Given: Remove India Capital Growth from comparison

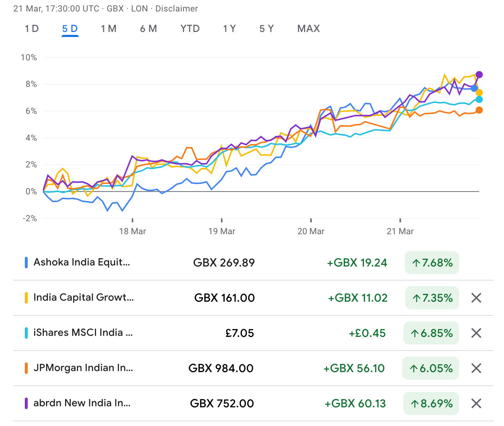Looking at the screenshot, I should coord(476,298).
